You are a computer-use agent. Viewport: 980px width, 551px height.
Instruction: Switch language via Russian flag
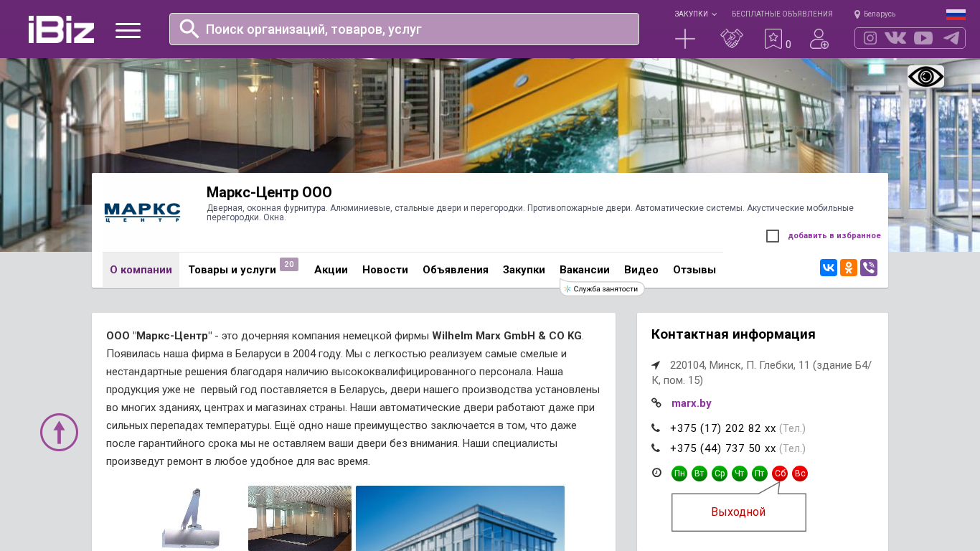(956, 14)
